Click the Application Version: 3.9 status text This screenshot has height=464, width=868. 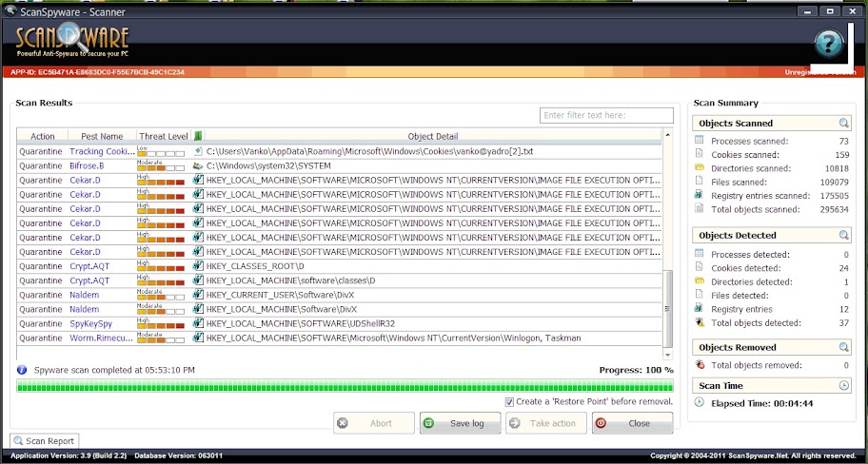[69, 456]
